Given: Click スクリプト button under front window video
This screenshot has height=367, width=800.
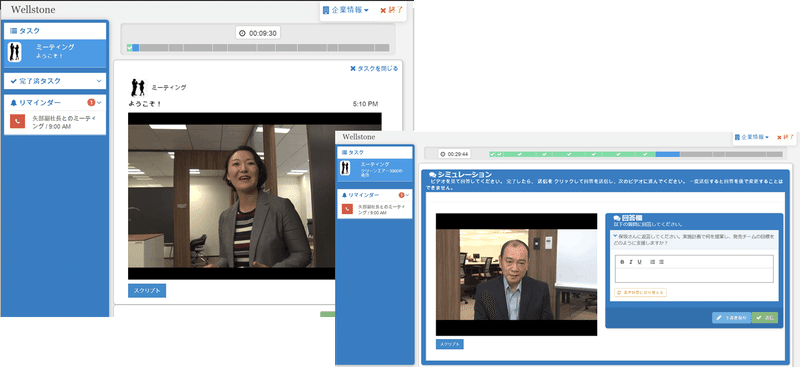Looking at the screenshot, I should 449,344.
